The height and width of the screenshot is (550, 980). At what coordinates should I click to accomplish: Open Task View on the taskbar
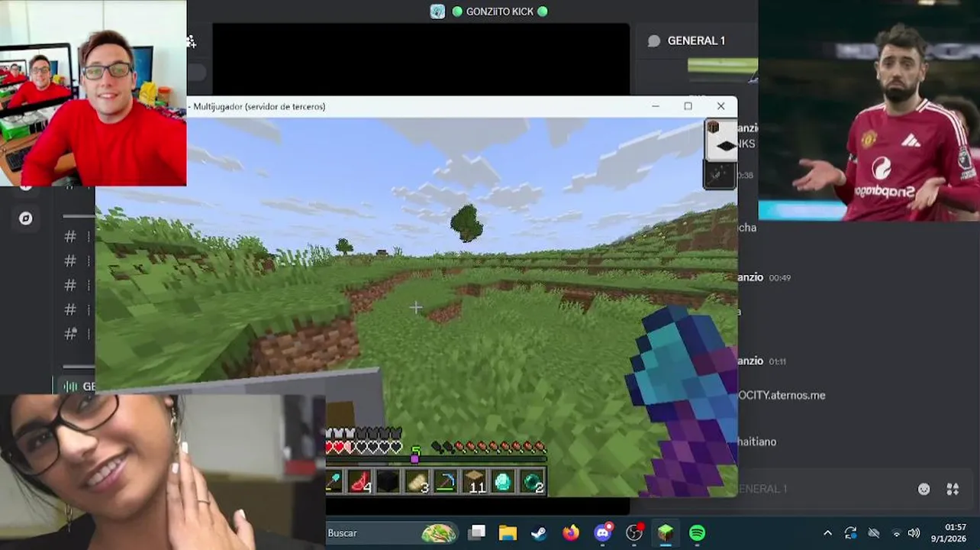[x=477, y=532]
